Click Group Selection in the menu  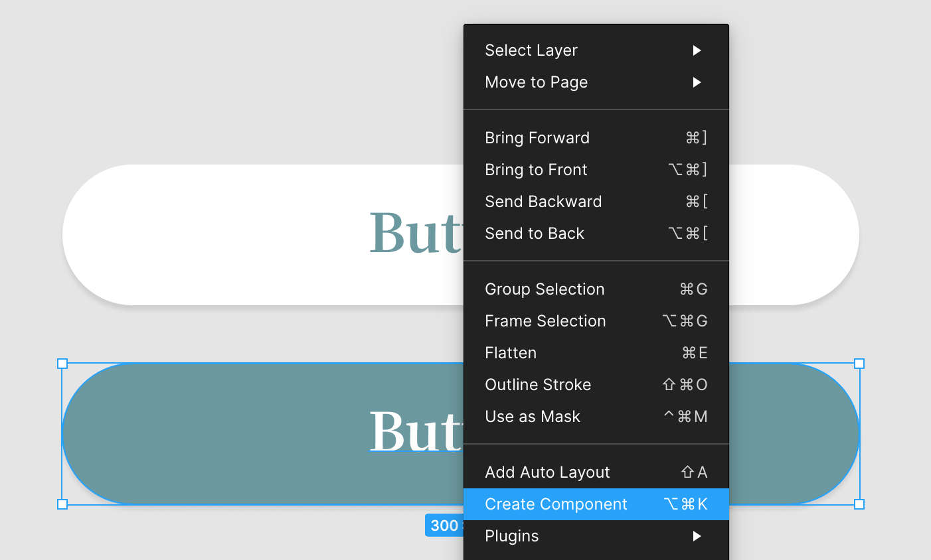[545, 289]
